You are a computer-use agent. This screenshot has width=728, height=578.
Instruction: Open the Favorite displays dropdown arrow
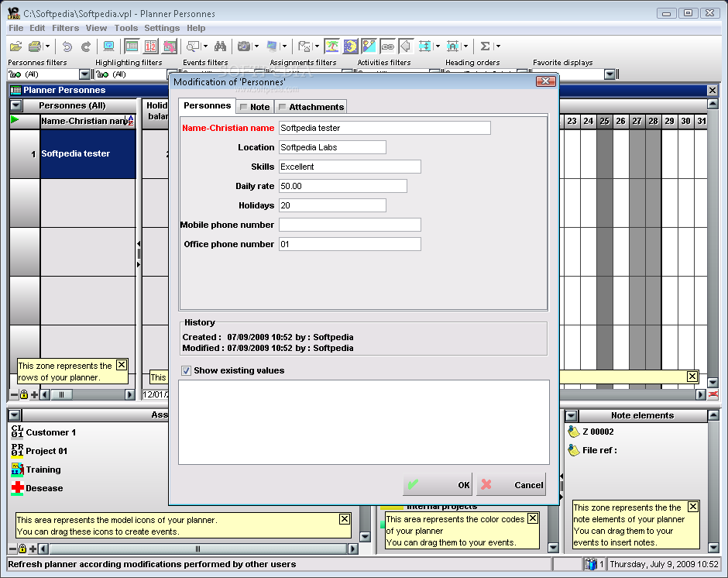610,74
